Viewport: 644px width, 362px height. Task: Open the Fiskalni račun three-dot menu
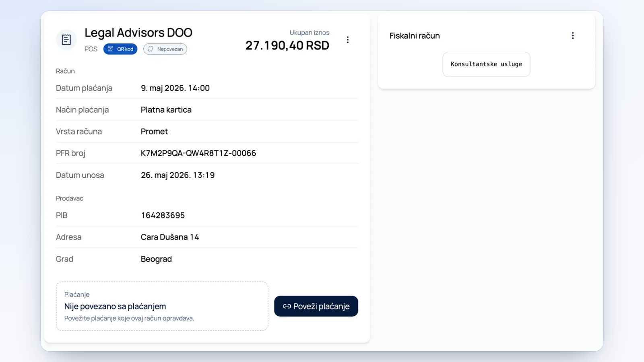pos(573,36)
